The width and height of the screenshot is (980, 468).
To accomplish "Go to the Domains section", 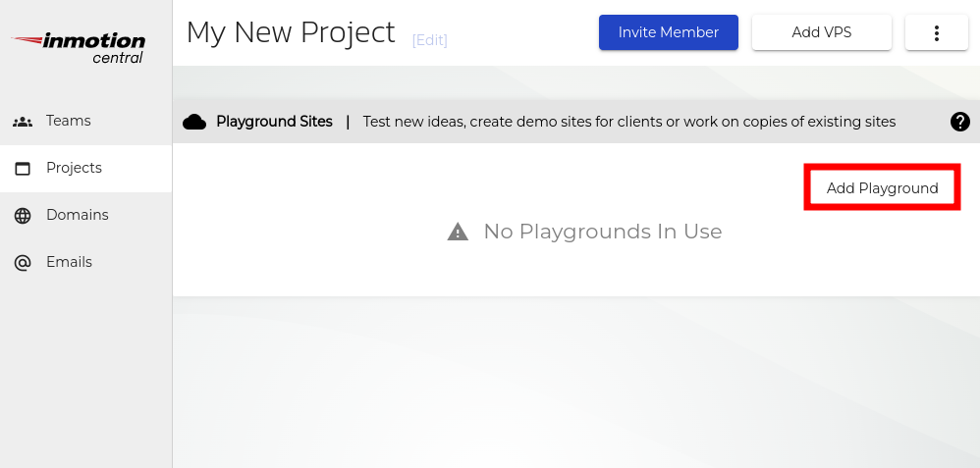I will [x=77, y=215].
